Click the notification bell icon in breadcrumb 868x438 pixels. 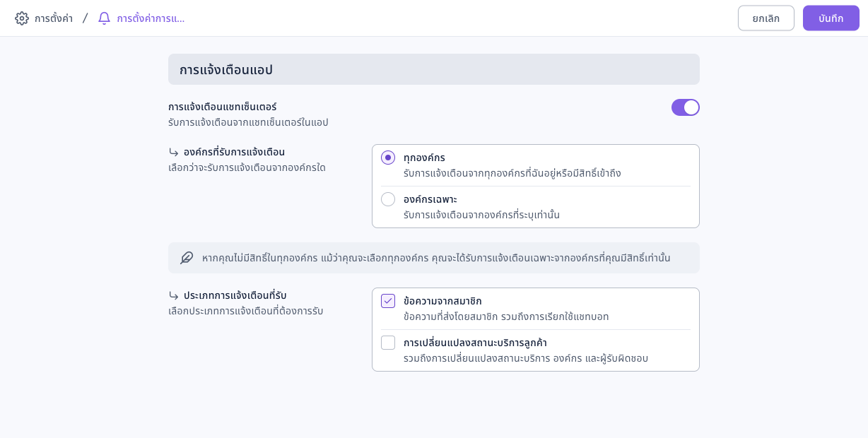pos(104,18)
